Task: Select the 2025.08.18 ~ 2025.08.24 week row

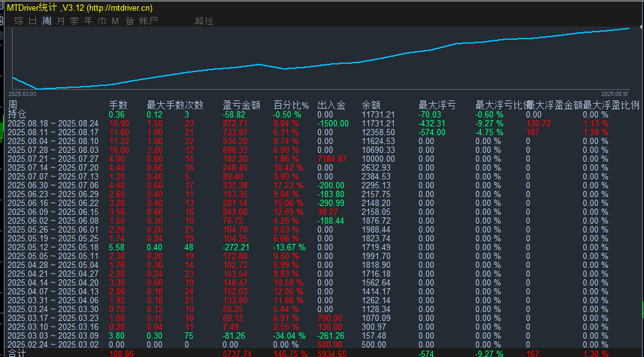Action: 53,123
